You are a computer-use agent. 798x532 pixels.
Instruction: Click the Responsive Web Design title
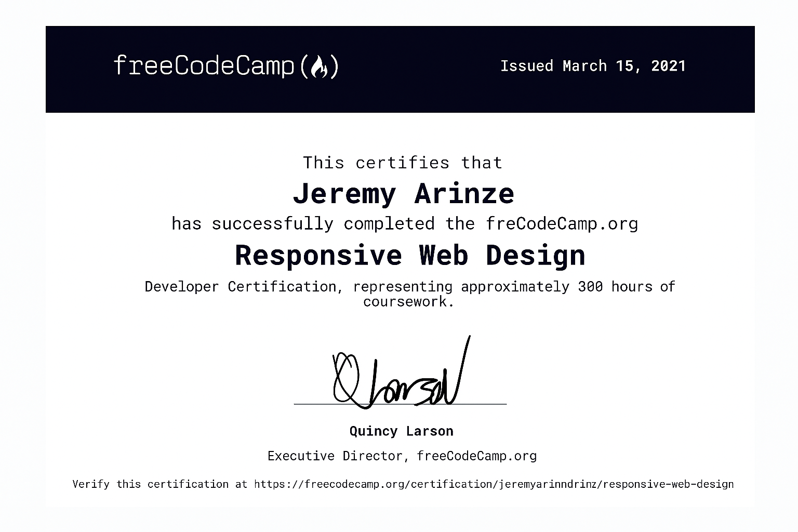click(410, 255)
